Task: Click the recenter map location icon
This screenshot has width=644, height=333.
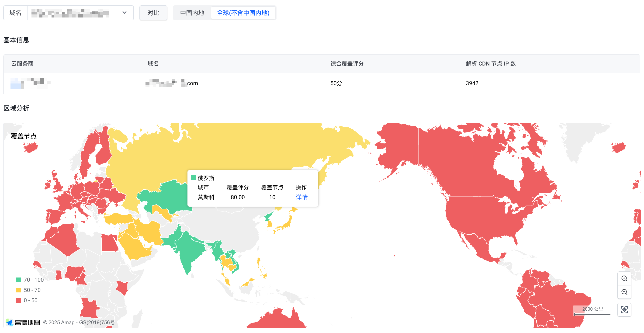Action: 624,309
